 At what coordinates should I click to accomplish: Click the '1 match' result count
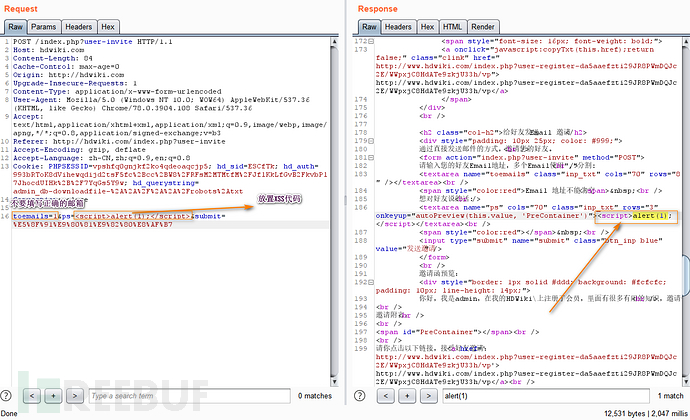pyautogui.click(x=670, y=396)
